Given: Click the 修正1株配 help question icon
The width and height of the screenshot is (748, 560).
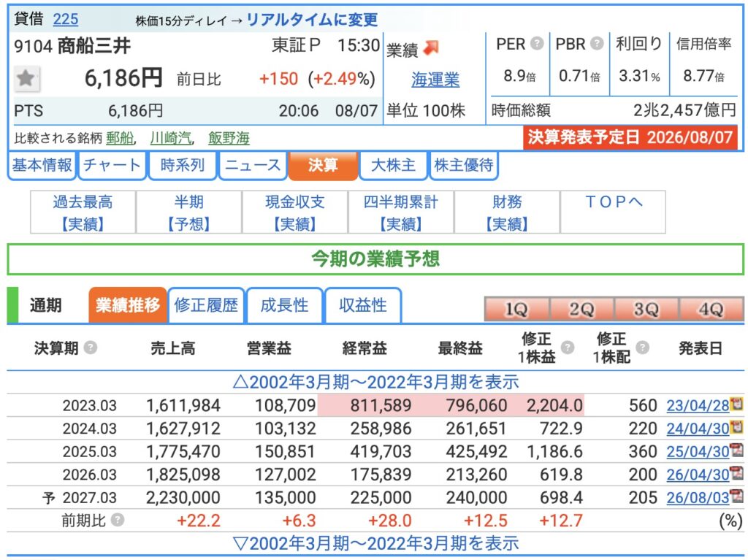Looking at the screenshot, I should 643,348.
